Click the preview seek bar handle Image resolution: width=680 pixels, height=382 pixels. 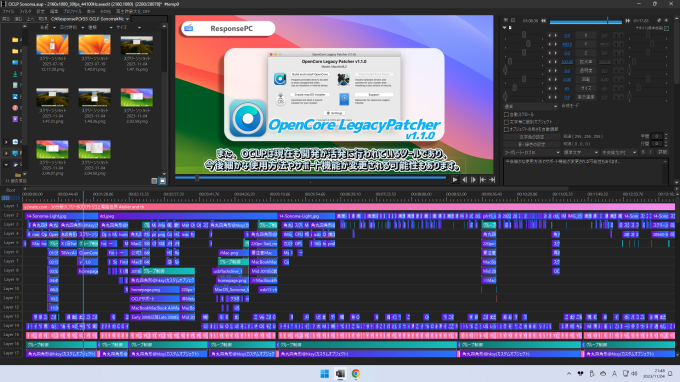[197, 178]
